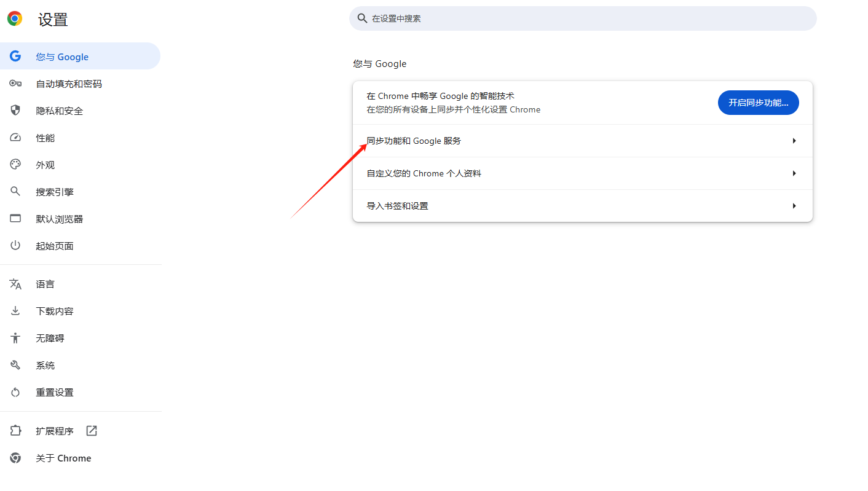Image resolution: width=868 pixels, height=491 pixels.
Task: Go to 语言 settings
Action: 80,284
